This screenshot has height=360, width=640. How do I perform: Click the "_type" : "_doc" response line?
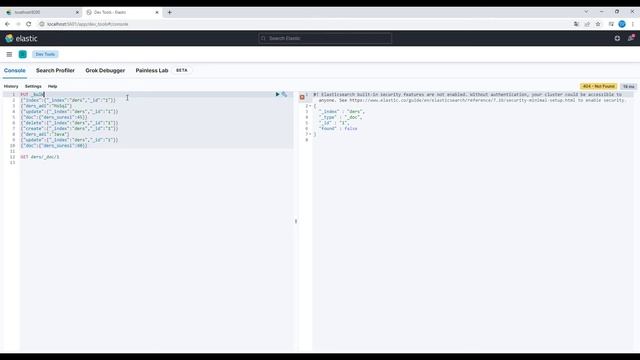click(340, 117)
